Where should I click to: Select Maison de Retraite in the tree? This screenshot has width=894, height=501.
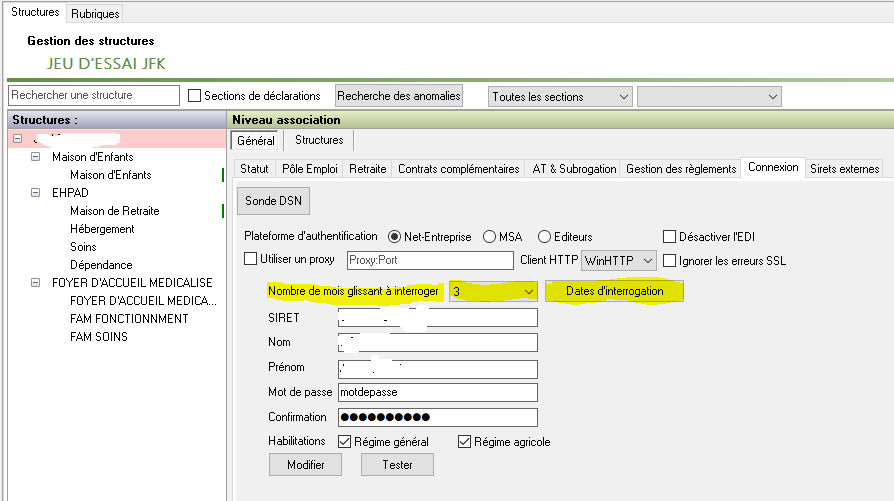pos(114,211)
